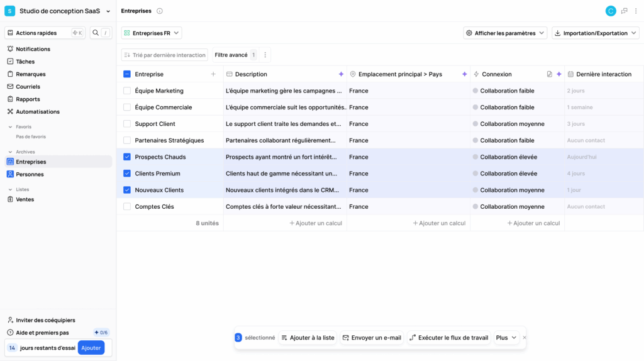Click the sparkle icon in Description column header
The height and width of the screenshot is (361, 644).
click(341, 74)
